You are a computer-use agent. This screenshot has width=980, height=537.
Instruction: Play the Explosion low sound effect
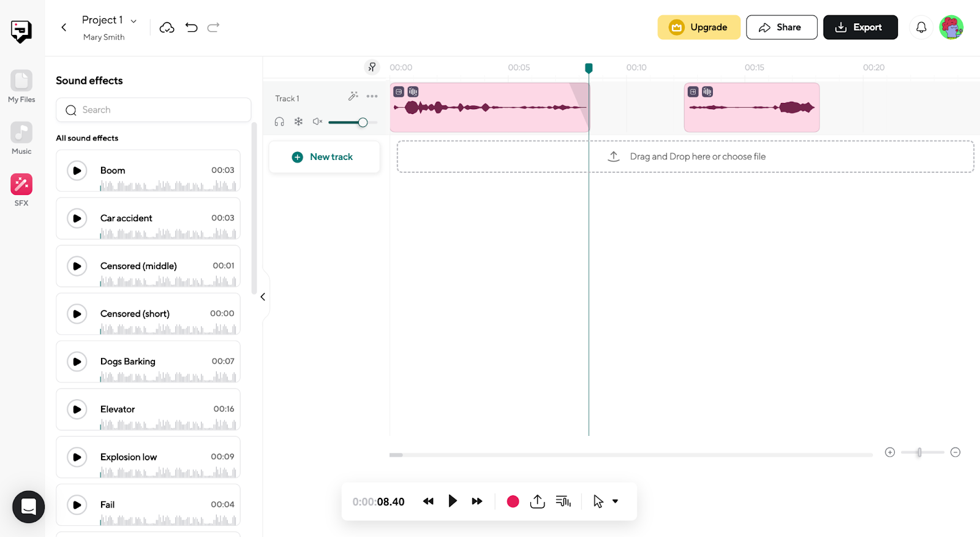[77, 457]
